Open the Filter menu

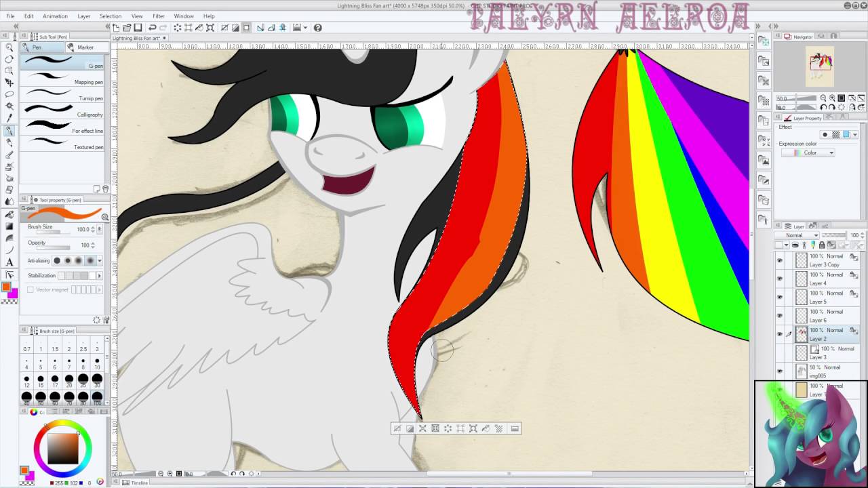click(x=158, y=16)
